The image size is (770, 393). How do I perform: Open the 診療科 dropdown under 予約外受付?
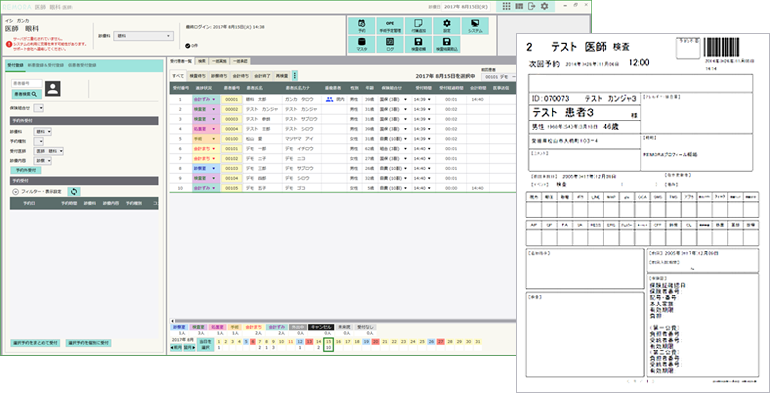click(43, 132)
